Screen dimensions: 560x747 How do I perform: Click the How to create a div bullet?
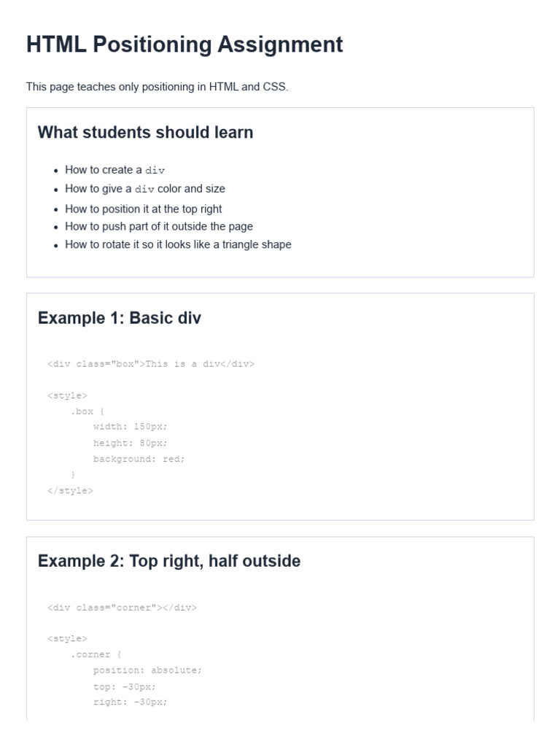pyautogui.click(x=114, y=170)
